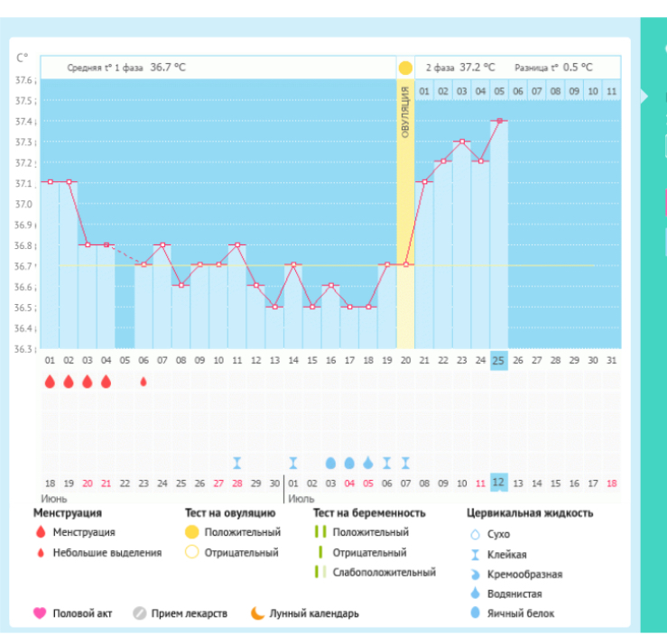The width and height of the screenshot is (667, 644).
Task: Click the menstruation drop on cycle day 01
Action: 50,382
